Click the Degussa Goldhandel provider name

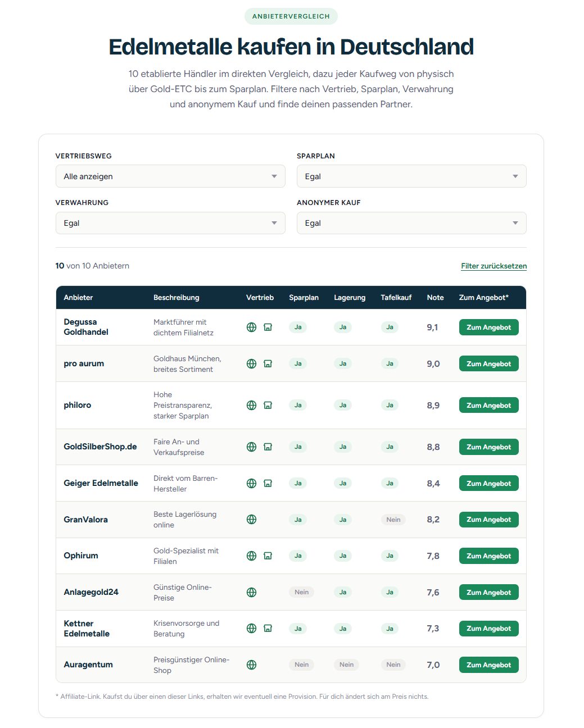86,327
